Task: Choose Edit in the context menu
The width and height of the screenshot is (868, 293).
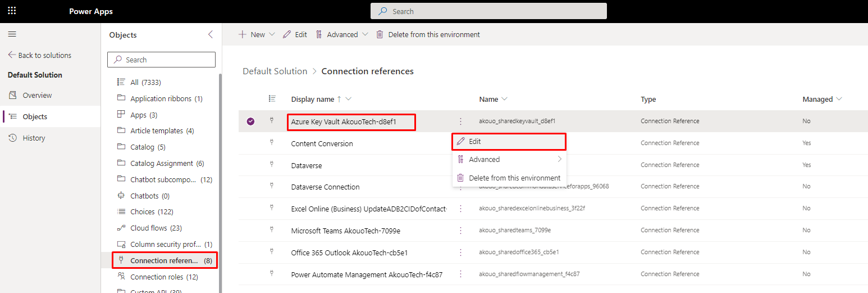Action: [474, 142]
